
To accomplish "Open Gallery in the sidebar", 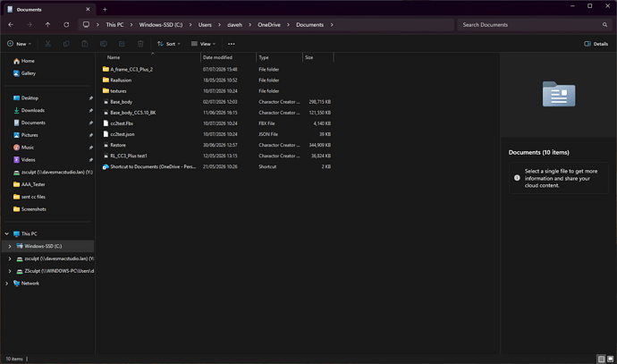I will 24,73.
